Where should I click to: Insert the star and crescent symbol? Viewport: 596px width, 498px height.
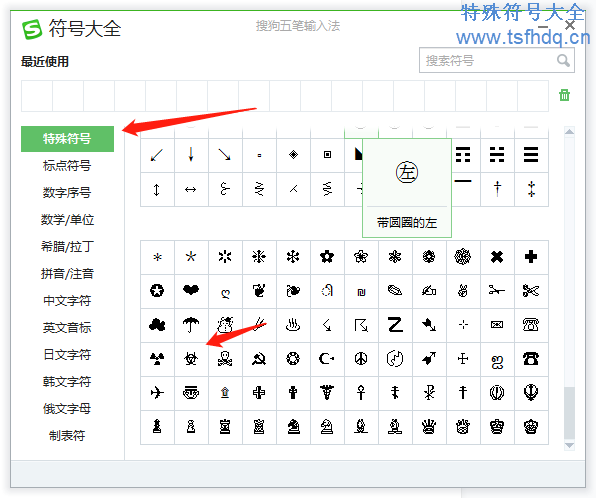327,359
